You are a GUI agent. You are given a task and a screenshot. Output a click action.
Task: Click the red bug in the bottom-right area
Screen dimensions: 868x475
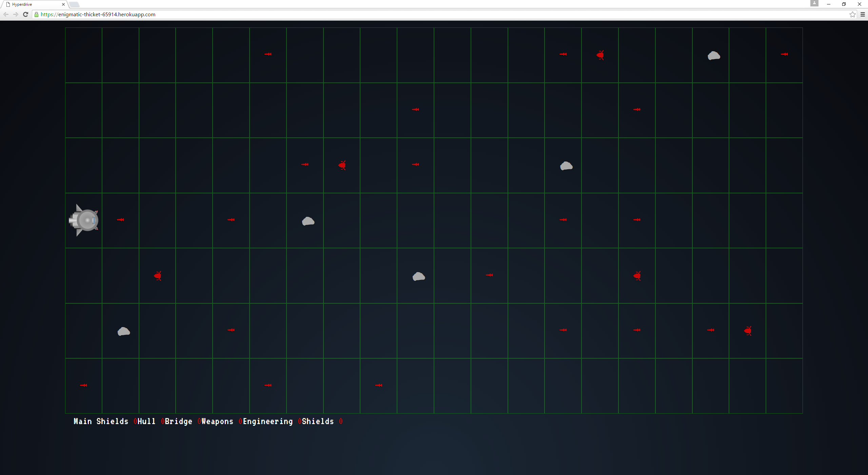748,331
